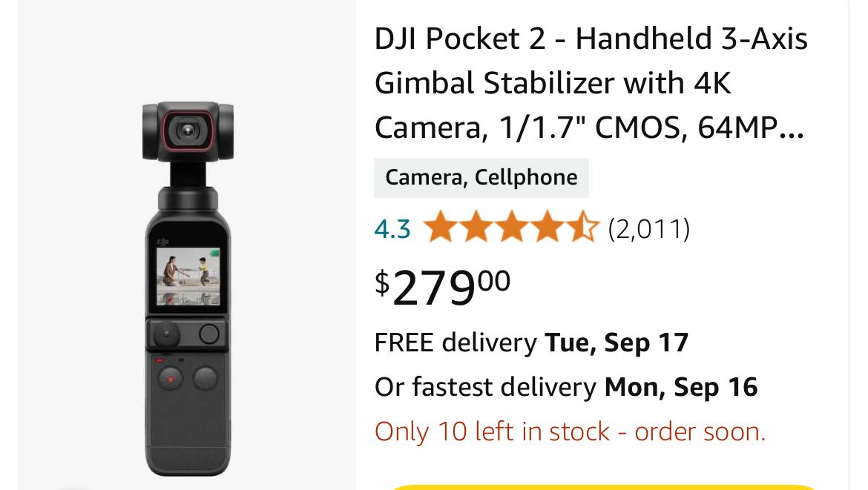
Task: Click the red record button on pictured device
Action: [x=171, y=380]
